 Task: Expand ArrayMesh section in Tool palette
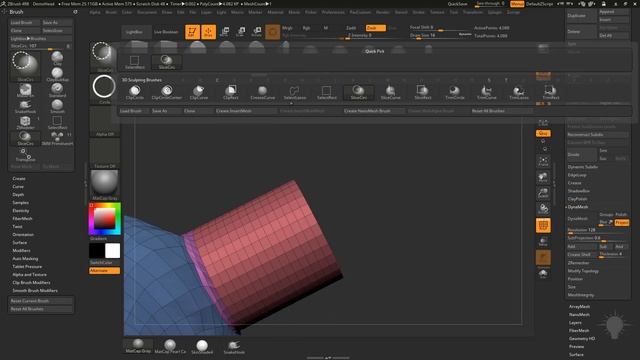[x=579, y=307]
